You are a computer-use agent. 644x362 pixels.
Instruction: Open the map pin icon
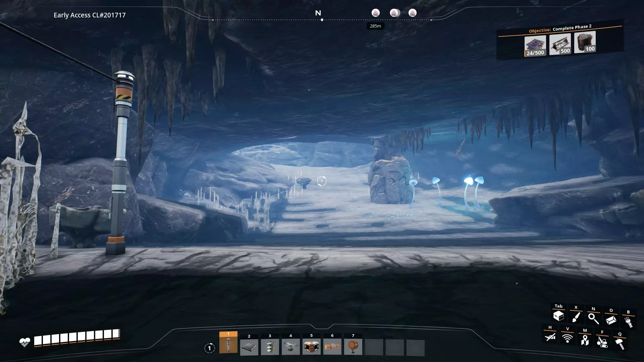click(585, 340)
